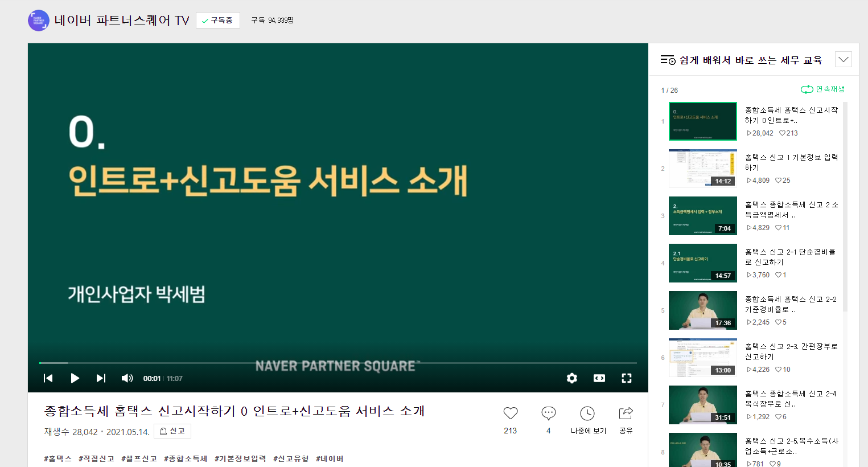Play the video with the play button
Viewport: 868px width, 467px height.
click(75, 378)
